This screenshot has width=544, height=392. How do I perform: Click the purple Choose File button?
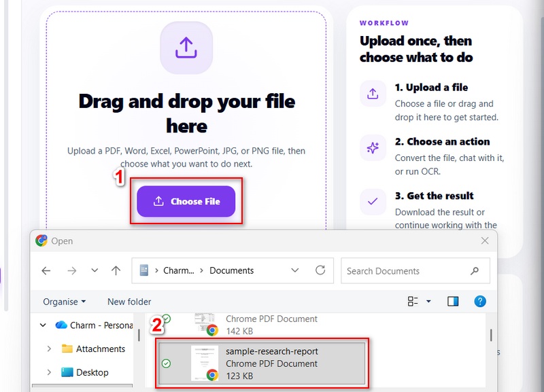click(186, 201)
